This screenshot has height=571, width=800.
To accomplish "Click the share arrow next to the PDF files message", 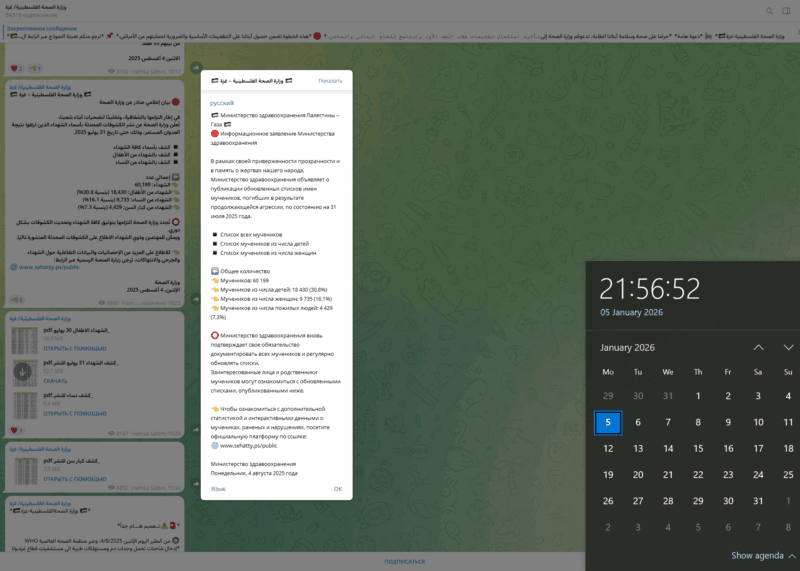I will 194,428.
